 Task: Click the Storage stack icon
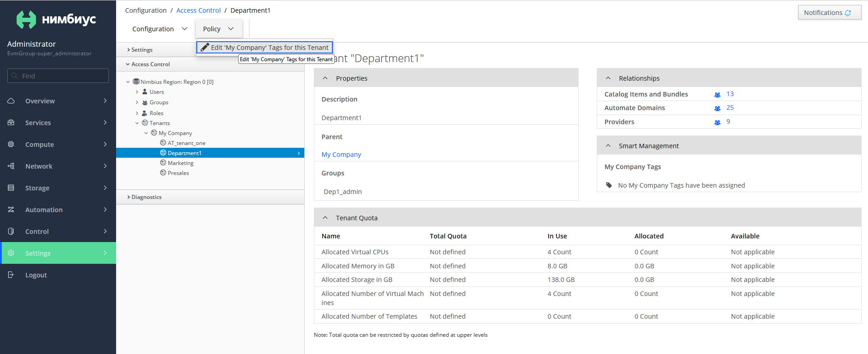11,188
